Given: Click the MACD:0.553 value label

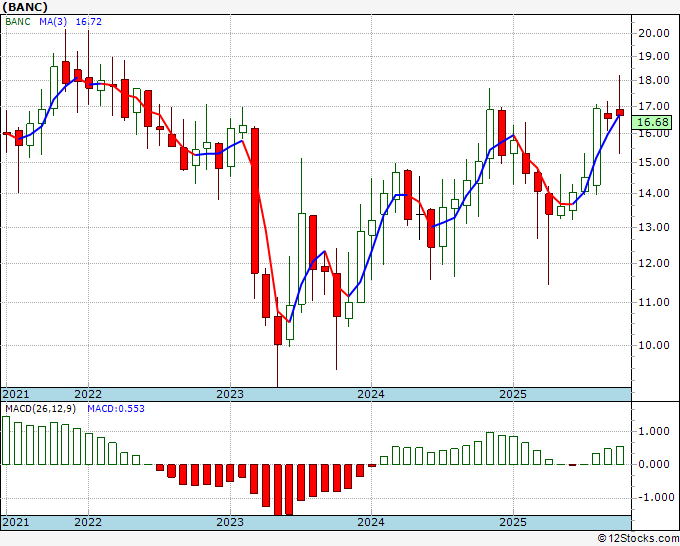Looking at the screenshot, I should (x=116, y=409).
